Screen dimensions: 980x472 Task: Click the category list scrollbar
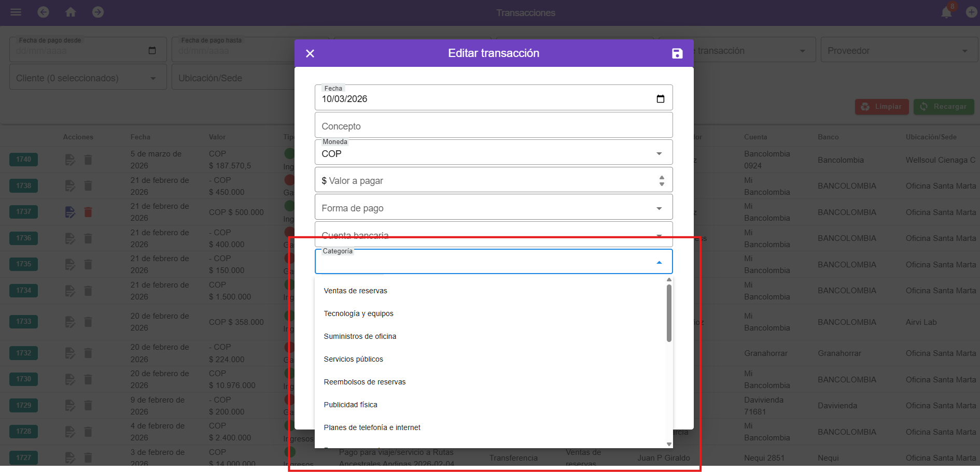coord(669,313)
